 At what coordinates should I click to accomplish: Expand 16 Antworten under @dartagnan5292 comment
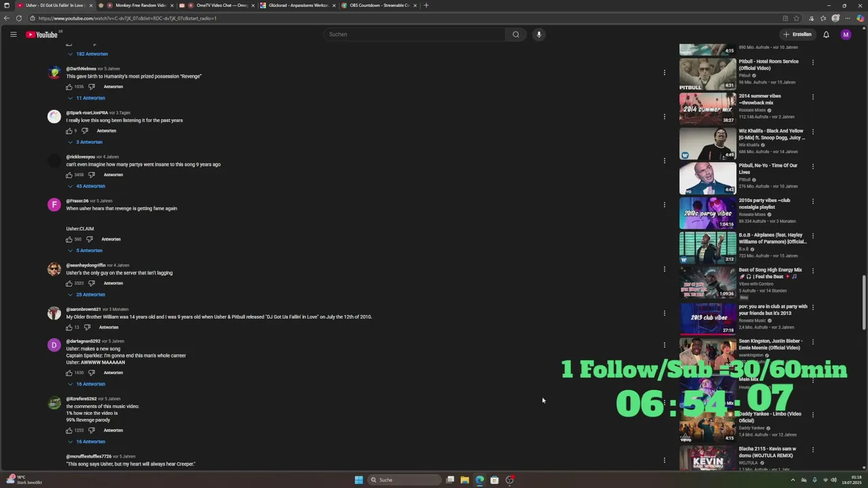(x=86, y=384)
